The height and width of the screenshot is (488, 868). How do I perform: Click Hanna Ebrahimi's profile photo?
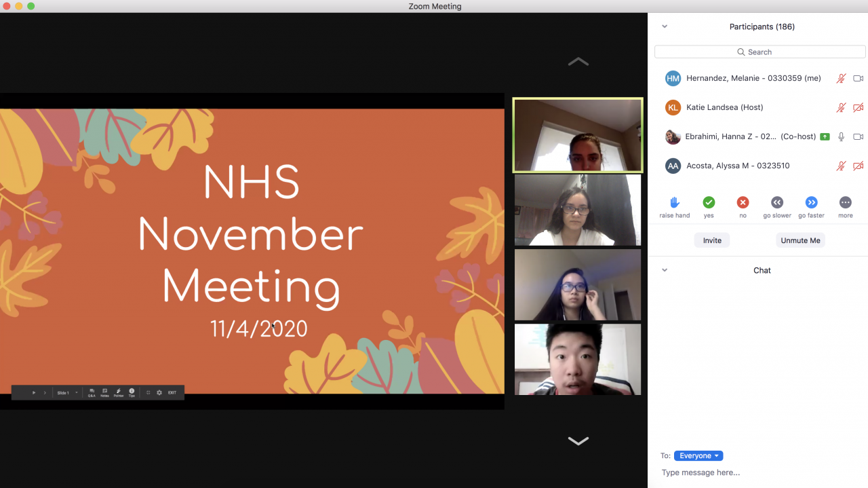tap(673, 136)
